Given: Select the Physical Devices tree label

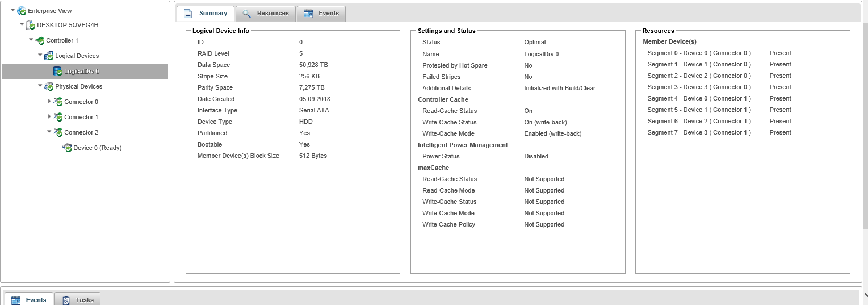Looking at the screenshot, I should coord(79,86).
